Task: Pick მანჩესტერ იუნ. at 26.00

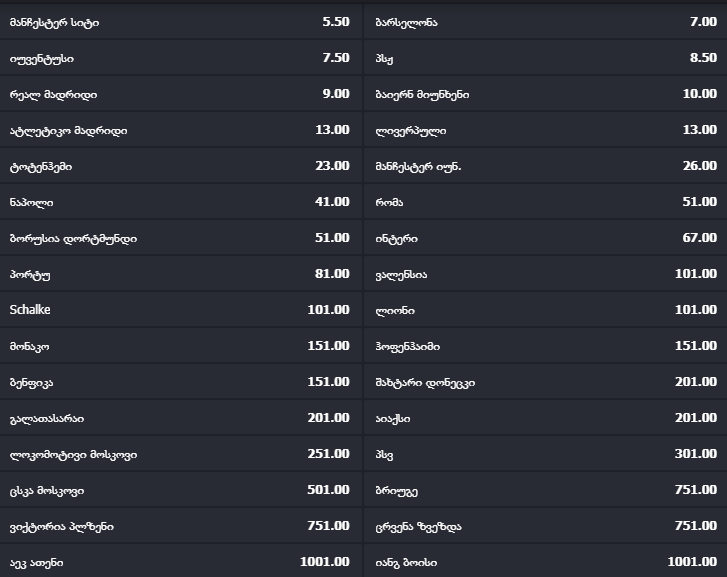Action: tap(545, 166)
